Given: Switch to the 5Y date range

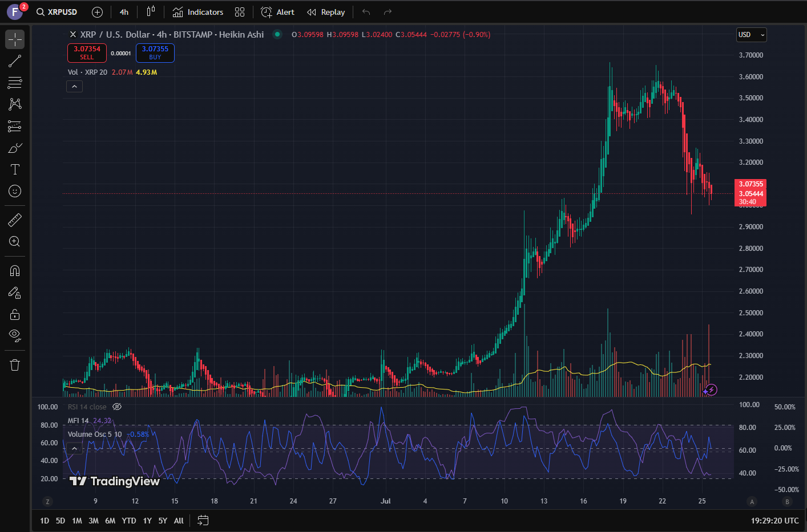Looking at the screenshot, I should [x=163, y=521].
